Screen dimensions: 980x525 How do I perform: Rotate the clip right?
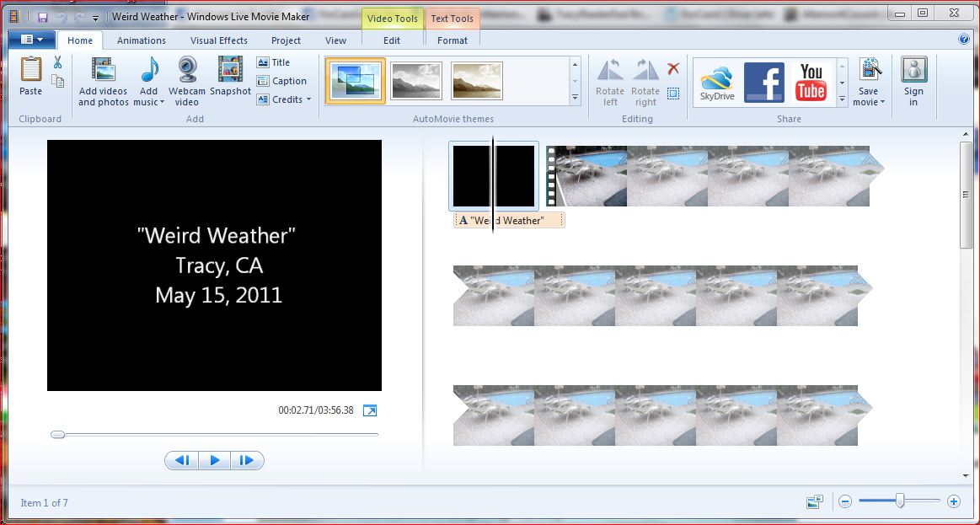[x=645, y=81]
